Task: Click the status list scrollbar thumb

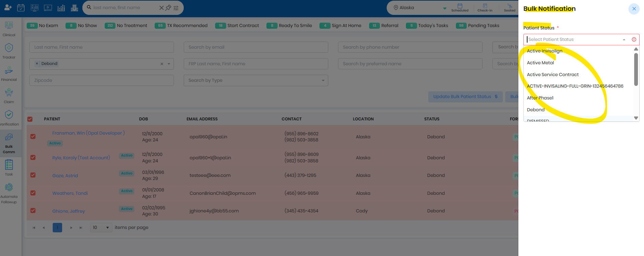Action: tap(636, 69)
